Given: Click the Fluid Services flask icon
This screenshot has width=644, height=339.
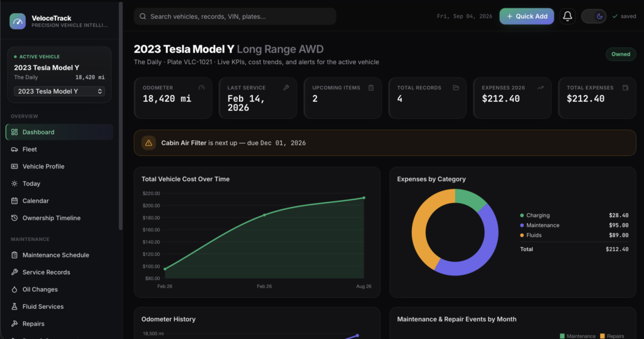Looking at the screenshot, I should (x=14, y=306).
